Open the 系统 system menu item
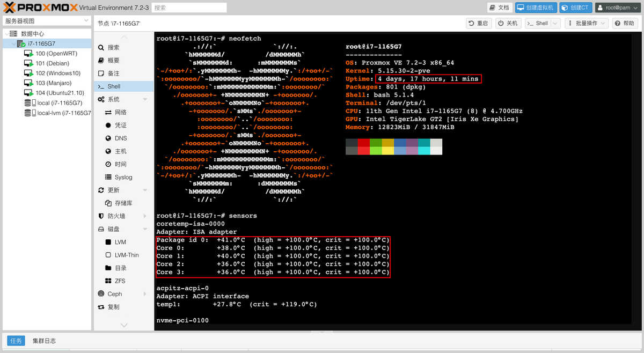The image size is (644, 353). point(123,99)
